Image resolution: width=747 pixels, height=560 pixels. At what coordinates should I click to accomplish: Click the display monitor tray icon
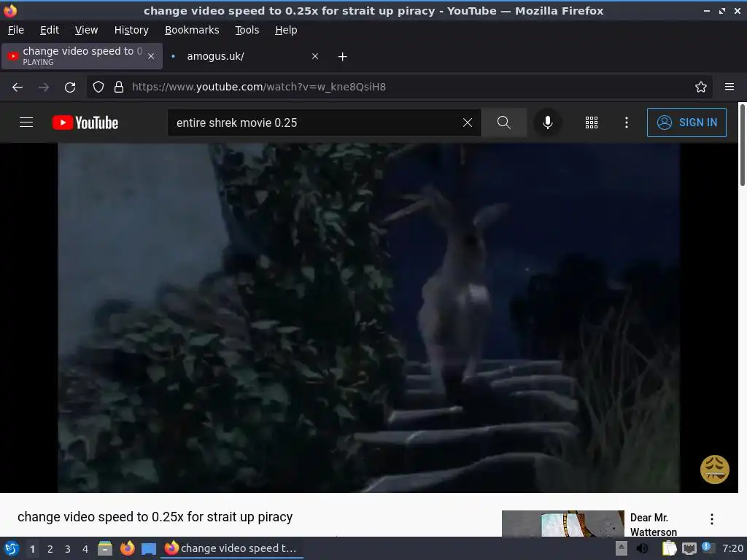689,548
